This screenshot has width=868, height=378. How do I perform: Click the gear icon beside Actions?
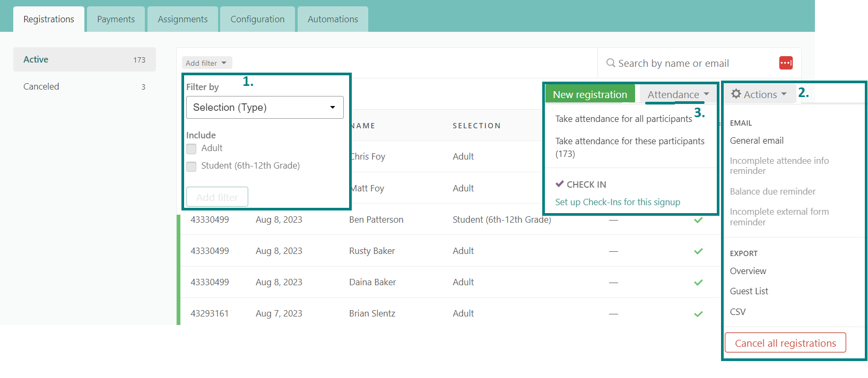point(736,94)
